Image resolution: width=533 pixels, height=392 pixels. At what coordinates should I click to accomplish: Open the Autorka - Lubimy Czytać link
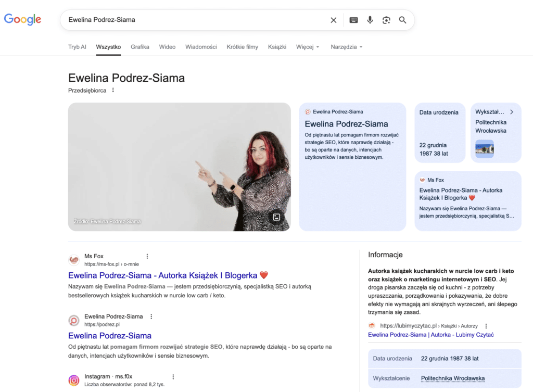[430, 335]
